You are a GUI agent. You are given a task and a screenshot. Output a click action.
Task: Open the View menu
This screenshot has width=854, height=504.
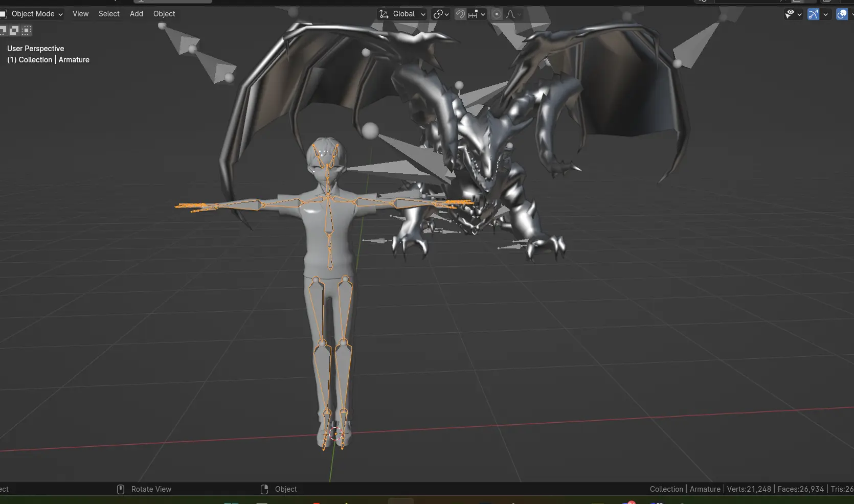tap(80, 14)
